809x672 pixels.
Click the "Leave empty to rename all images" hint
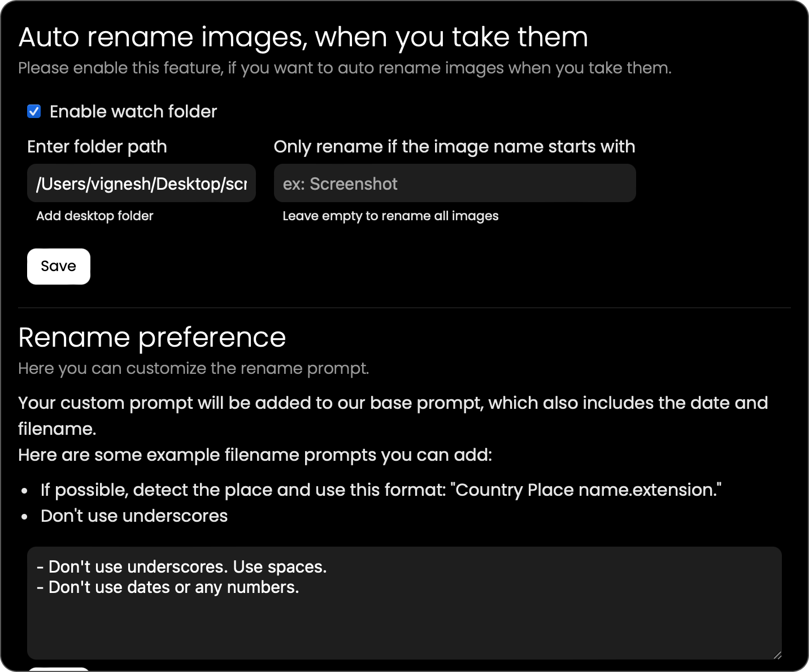[390, 216]
